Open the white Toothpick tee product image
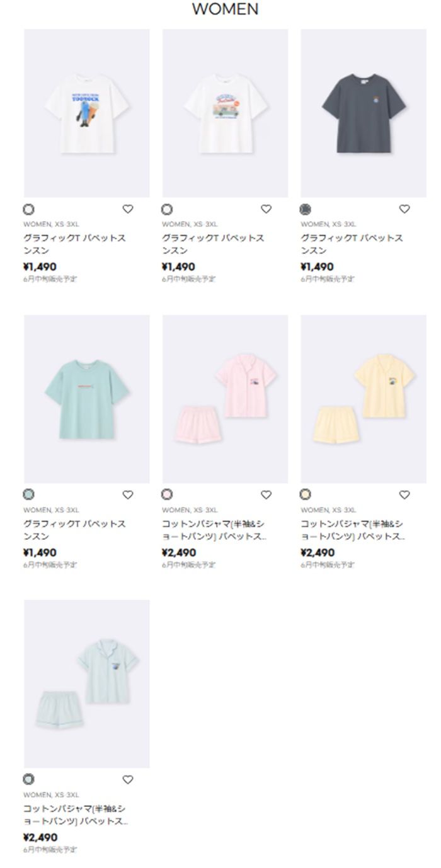 pyautogui.click(x=87, y=113)
